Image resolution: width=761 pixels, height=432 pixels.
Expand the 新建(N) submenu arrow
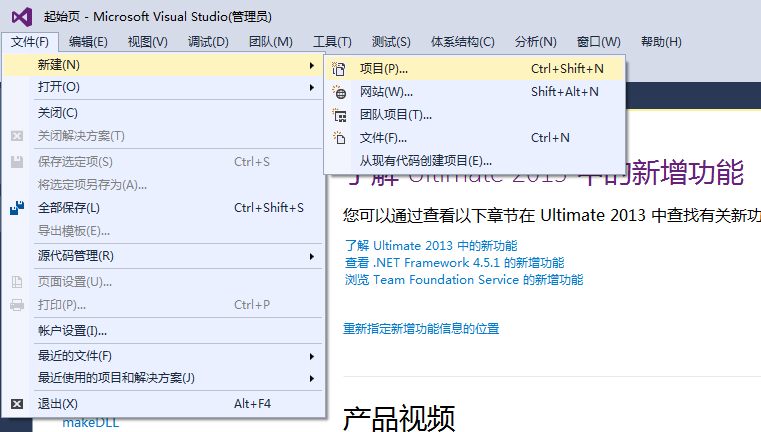[x=312, y=65]
